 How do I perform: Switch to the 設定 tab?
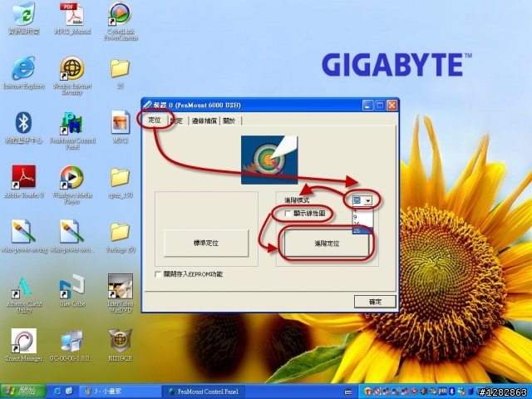pyautogui.click(x=178, y=121)
